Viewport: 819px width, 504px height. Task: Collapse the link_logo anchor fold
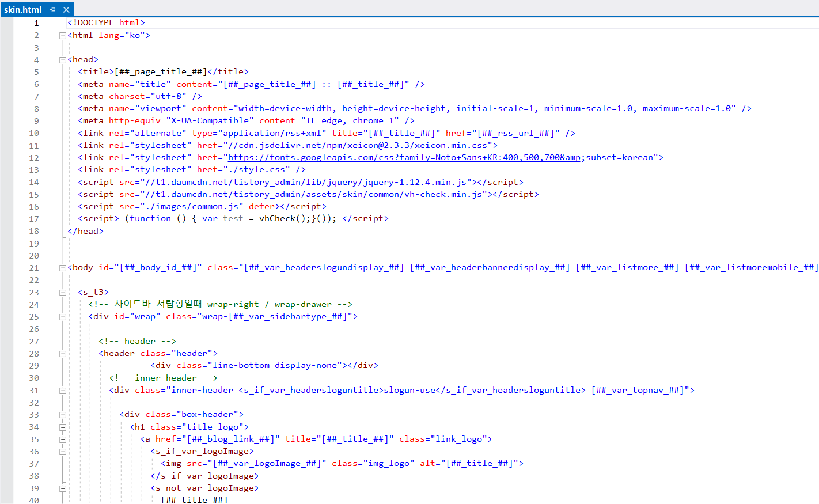click(x=62, y=439)
